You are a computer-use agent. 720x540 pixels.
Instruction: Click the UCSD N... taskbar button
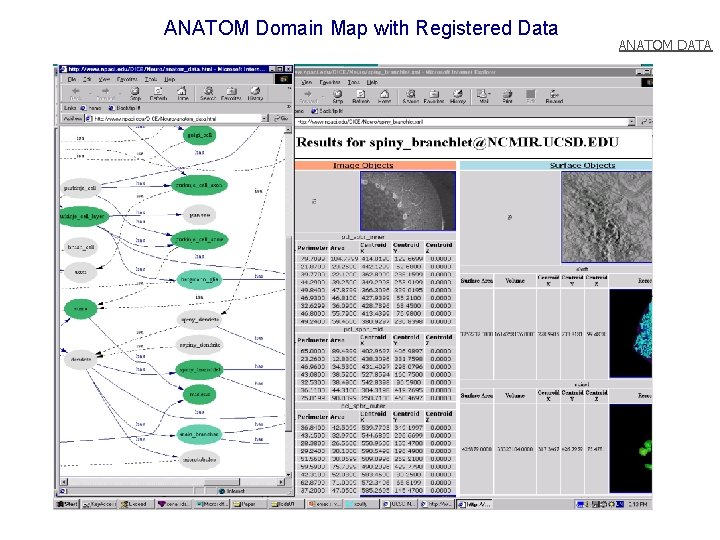[399, 504]
